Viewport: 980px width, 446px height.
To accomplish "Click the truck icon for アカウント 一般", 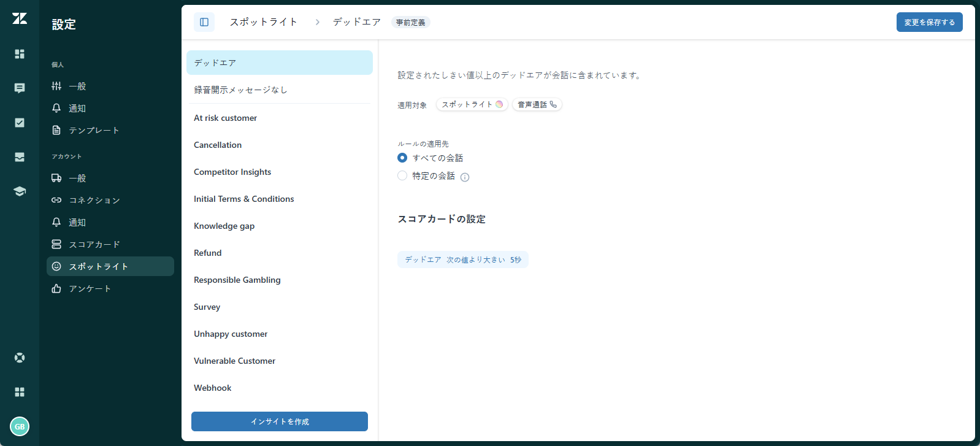I will (x=56, y=178).
